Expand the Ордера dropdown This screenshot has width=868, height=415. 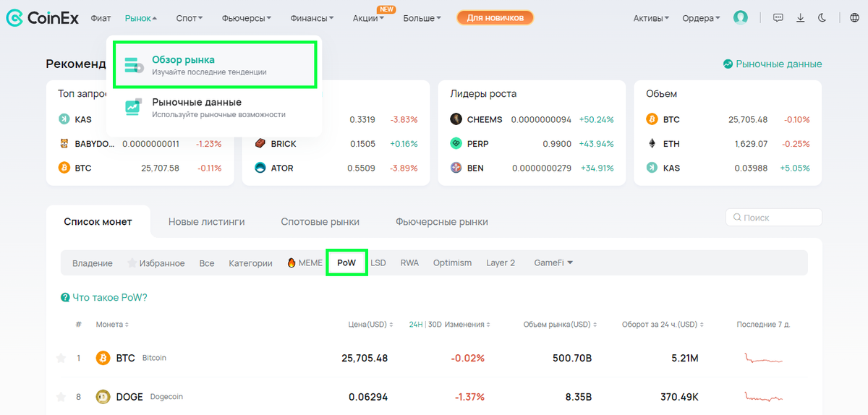[701, 18]
